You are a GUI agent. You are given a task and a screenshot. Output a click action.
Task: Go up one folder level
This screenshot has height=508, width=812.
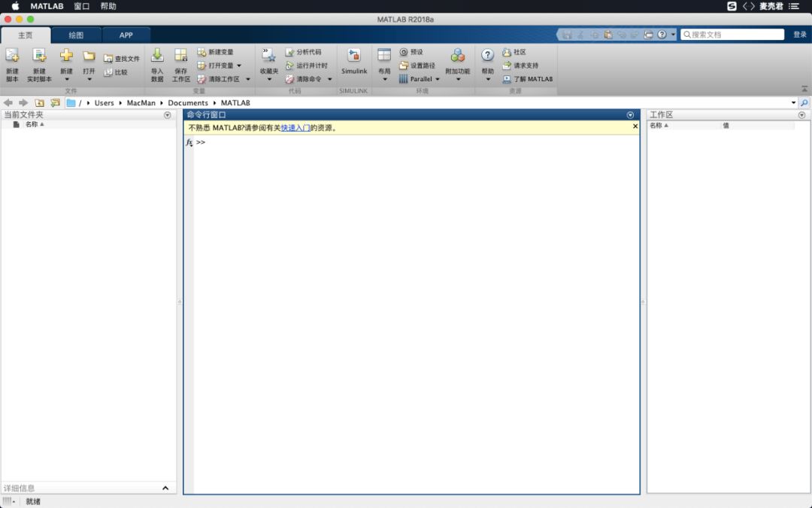point(39,102)
